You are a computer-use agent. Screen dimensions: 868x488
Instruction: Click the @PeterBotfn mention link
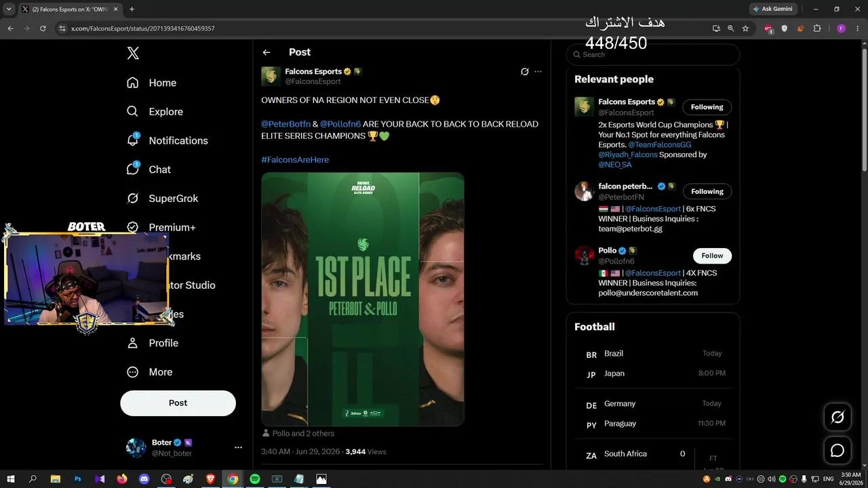click(x=285, y=124)
